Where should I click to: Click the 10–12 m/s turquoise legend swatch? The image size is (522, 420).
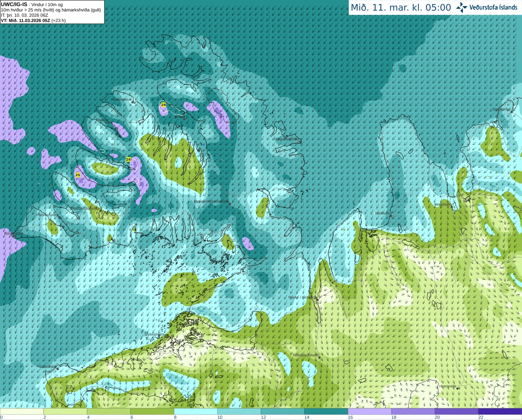pos(239,411)
